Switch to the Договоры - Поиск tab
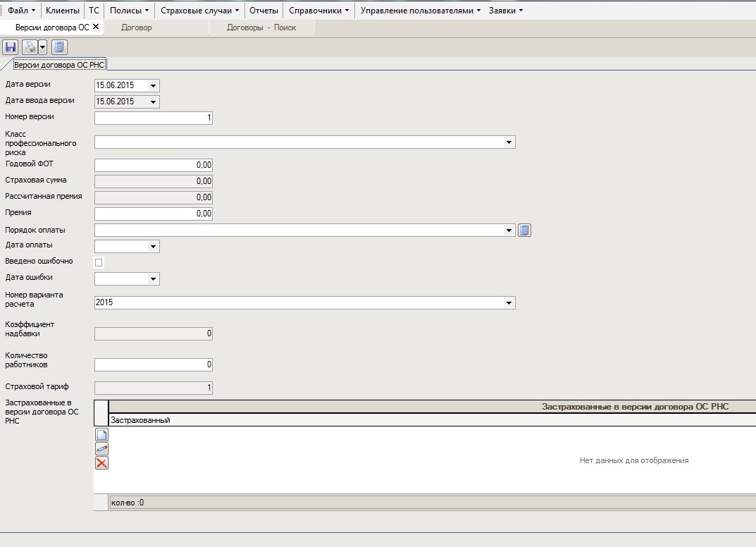 pos(261,27)
